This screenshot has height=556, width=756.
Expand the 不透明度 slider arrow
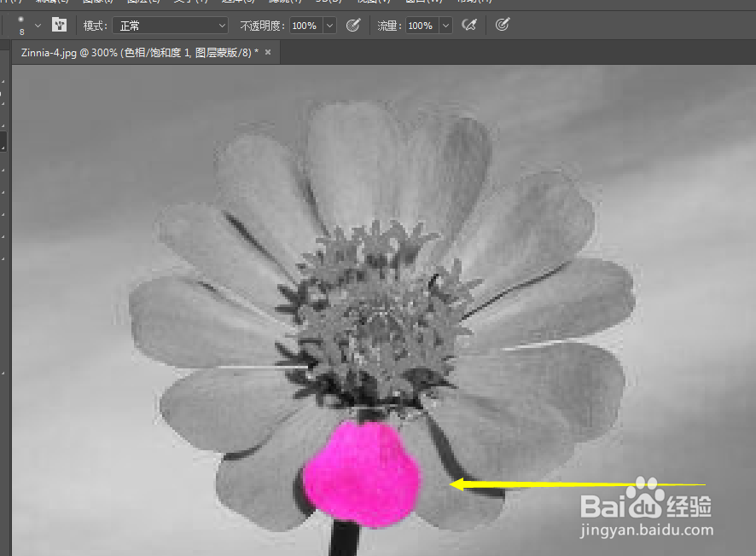coord(329,26)
